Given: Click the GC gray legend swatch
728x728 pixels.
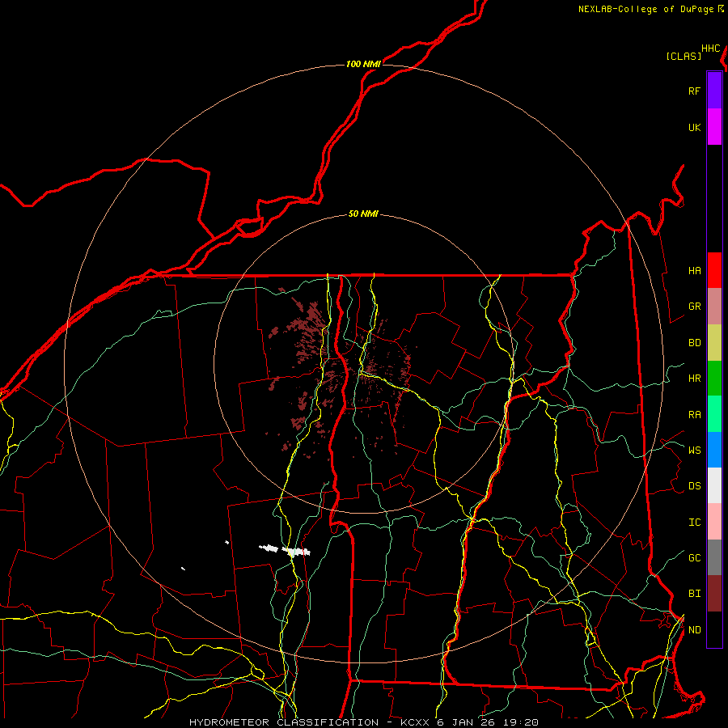Looking at the screenshot, I should (x=714, y=557).
